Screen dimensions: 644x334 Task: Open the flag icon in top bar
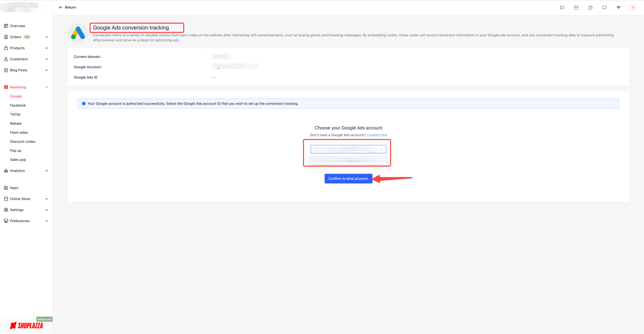coord(562,8)
